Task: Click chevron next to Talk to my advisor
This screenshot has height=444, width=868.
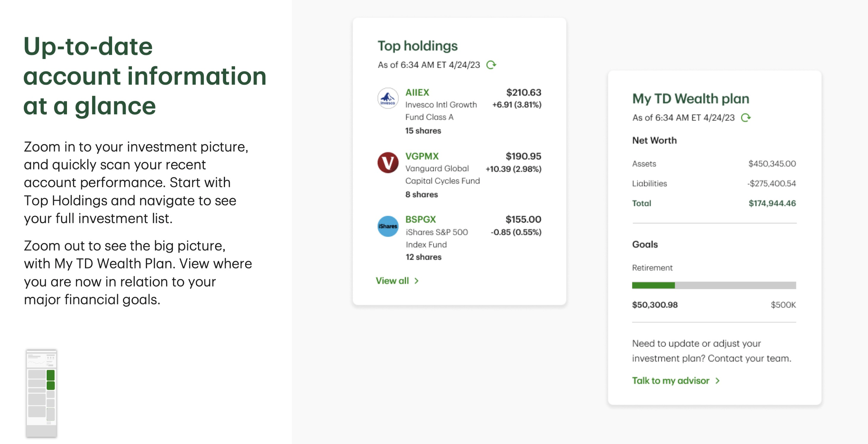Action: (x=718, y=381)
